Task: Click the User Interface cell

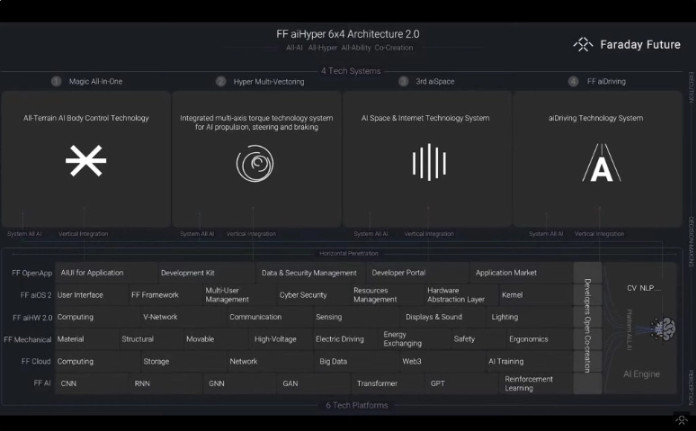Action: tap(92, 295)
